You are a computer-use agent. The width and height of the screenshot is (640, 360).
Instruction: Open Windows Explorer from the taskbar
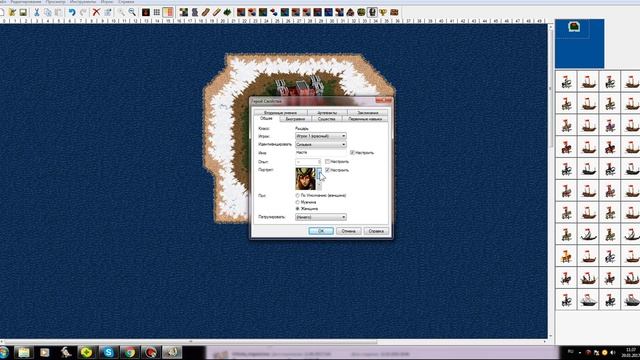click(24, 352)
